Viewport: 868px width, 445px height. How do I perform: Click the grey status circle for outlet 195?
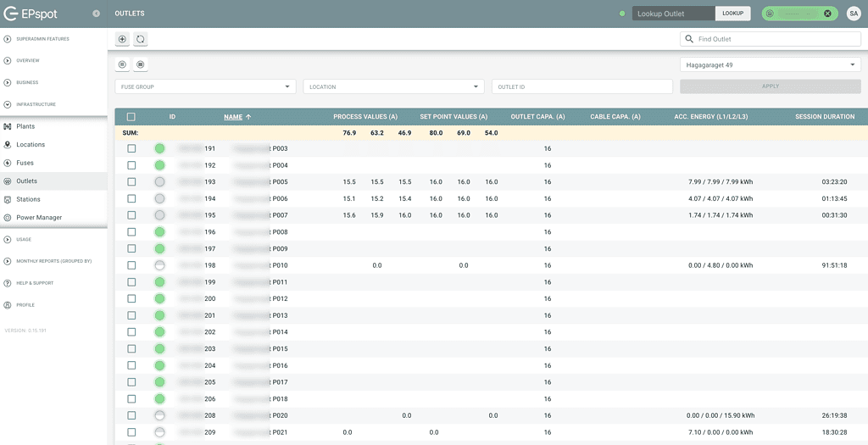(160, 214)
